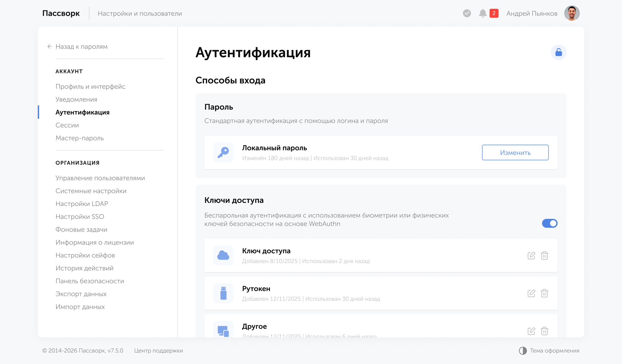Edit the Другое key via pencil icon
The height and width of the screenshot is (364, 622).
(531, 331)
